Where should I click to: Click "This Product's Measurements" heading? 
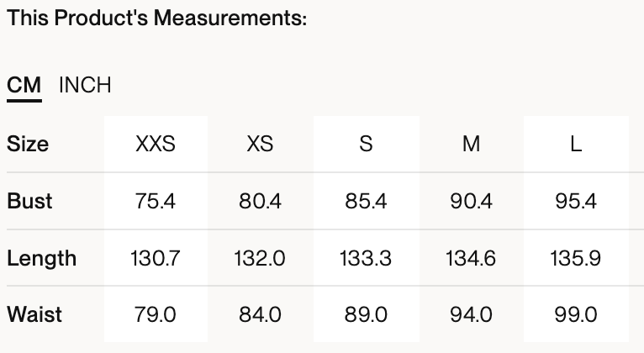156,18
